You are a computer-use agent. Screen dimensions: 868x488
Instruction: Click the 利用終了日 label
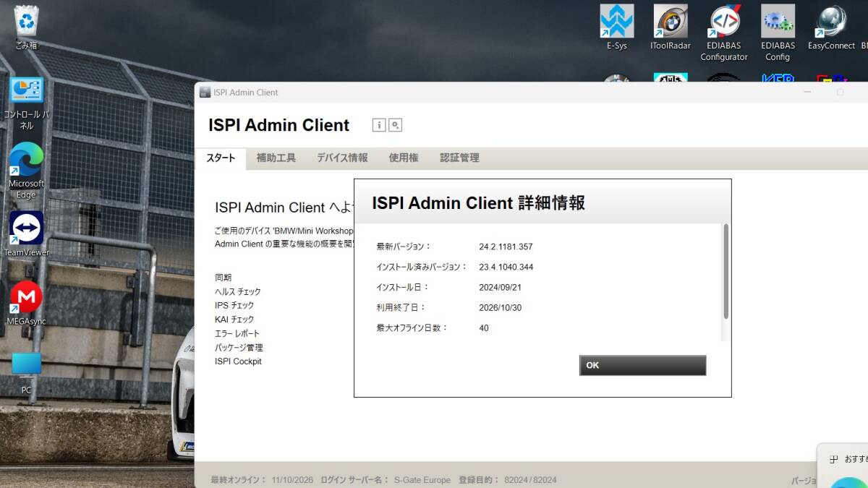click(x=401, y=307)
